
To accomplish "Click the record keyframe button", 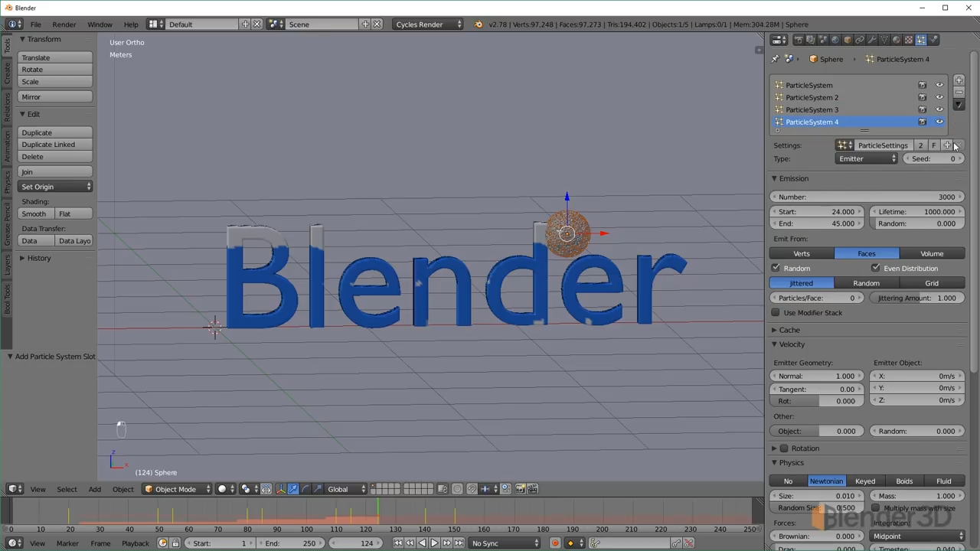I will pyautogui.click(x=555, y=543).
